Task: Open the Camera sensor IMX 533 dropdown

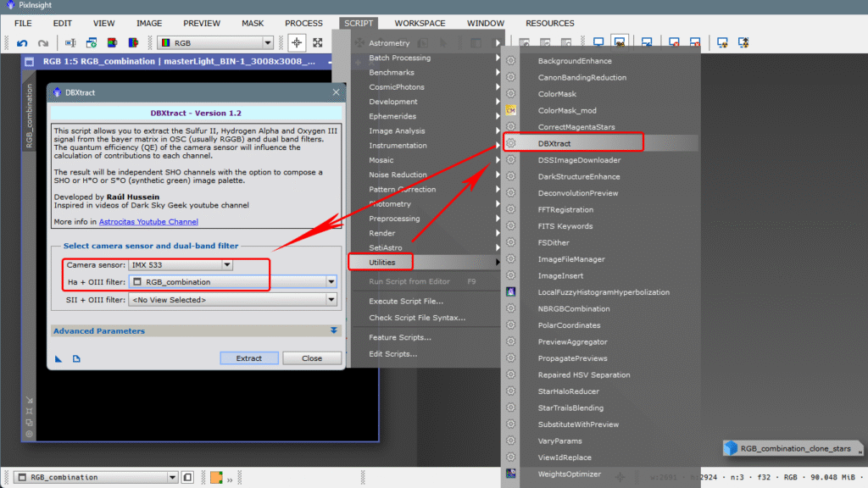Action: 227,265
